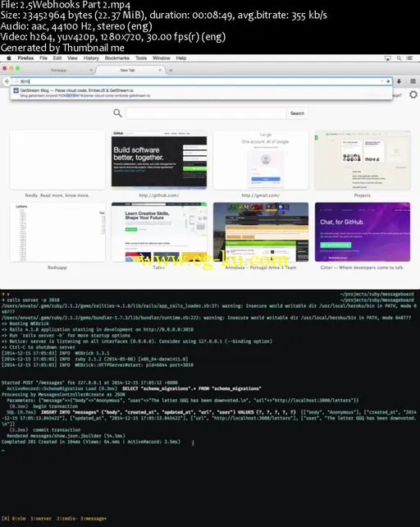Click the 'Completed 201 Created' log line
This screenshot has height=527, width=420.
click(91, 442)
